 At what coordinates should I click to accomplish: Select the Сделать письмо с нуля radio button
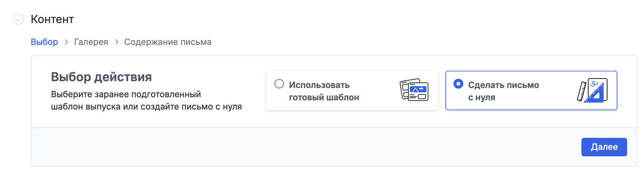click(x=458, y=84)
